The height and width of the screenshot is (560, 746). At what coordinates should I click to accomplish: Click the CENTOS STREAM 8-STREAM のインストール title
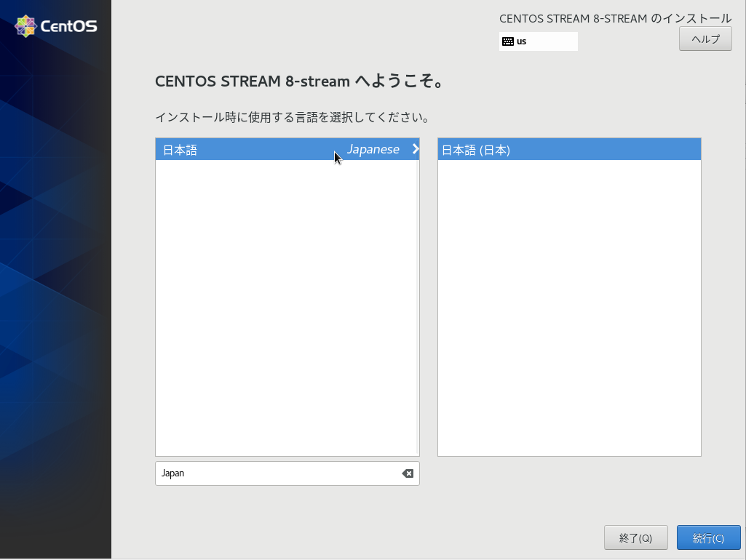[615, 18]
